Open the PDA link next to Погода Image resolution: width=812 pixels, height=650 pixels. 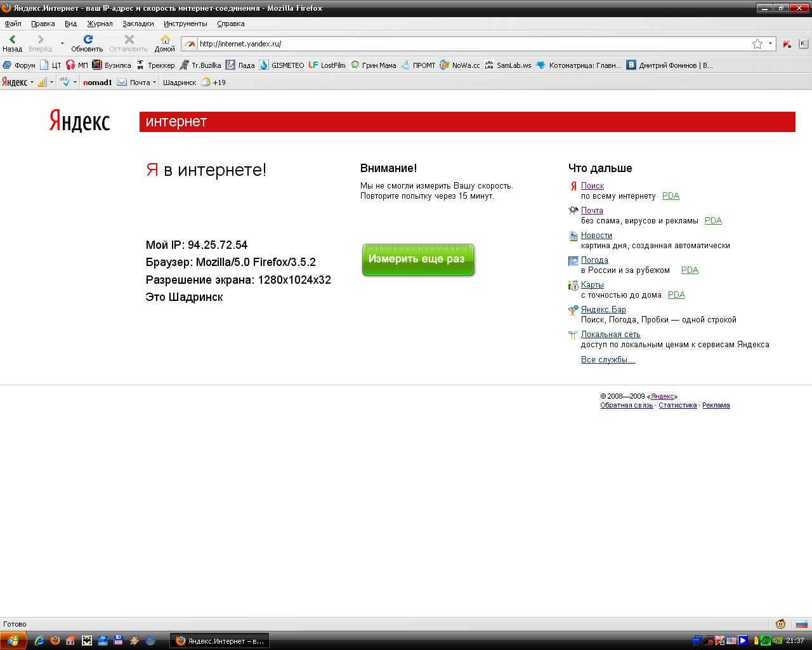point(690,270)
